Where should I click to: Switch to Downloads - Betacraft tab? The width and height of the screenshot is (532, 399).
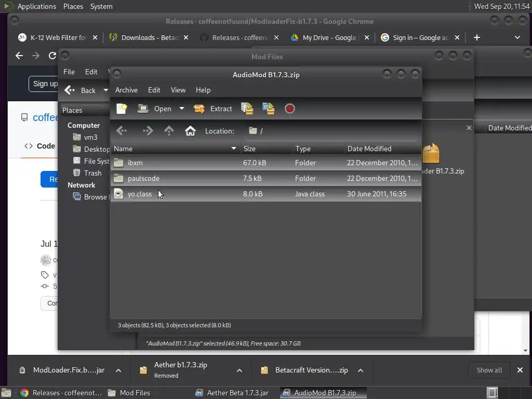tap(144, 37)
